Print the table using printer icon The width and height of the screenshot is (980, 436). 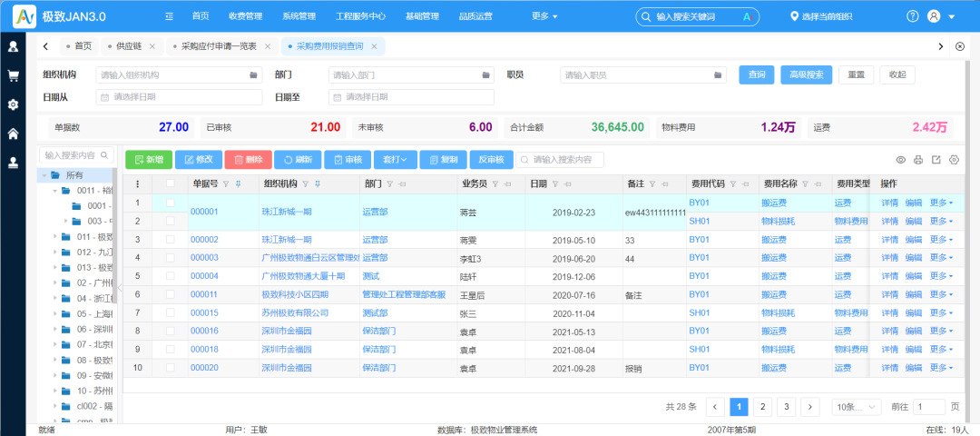(x=918, y=160)
